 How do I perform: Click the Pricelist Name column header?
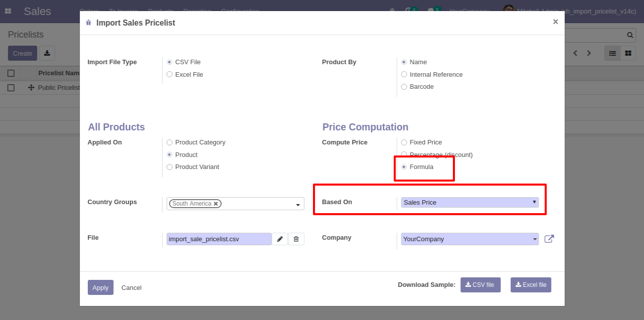click(59, 73)
